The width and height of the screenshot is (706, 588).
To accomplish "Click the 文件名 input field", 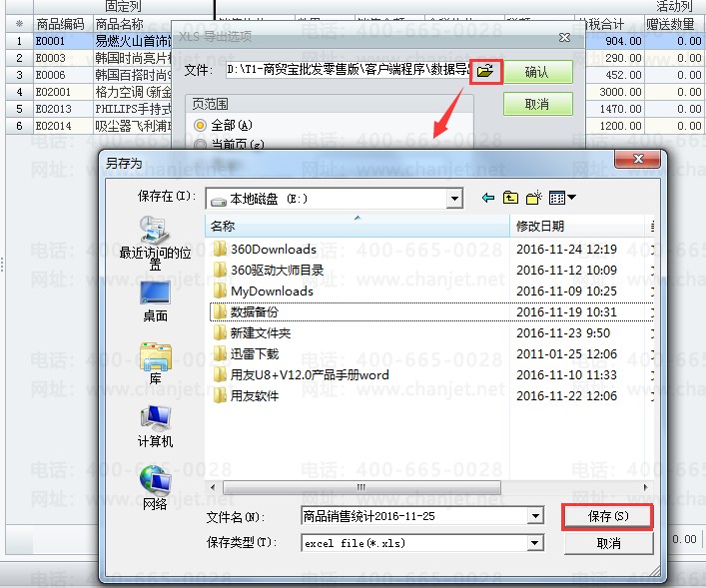I will pyautogui.click(x=414, y=516).
